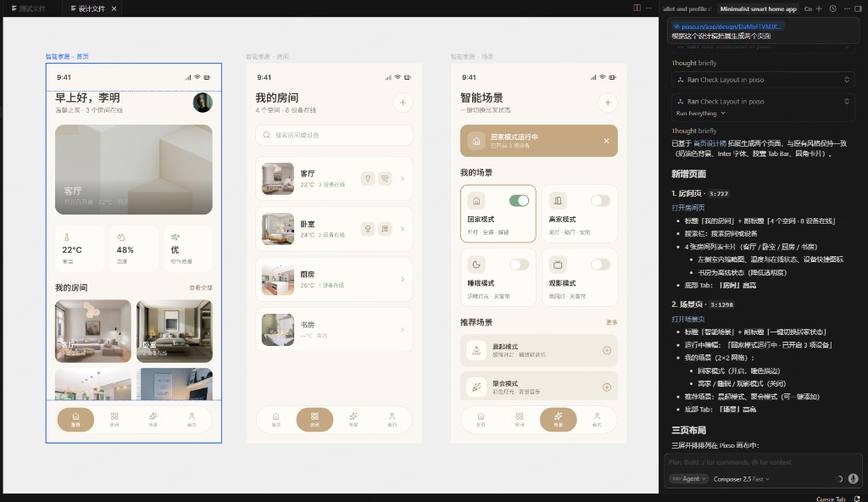Toggle the 观影模式 switch on
The image size is (868, 502).
[600, 265]
